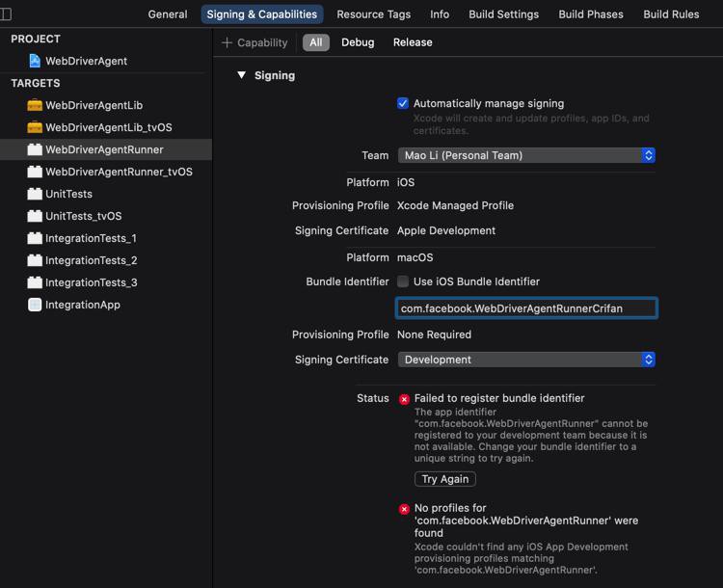Click the WebDriverAgentLib_tvOS toolbox icon
This screenshot has height=588, width=723.
35,127
